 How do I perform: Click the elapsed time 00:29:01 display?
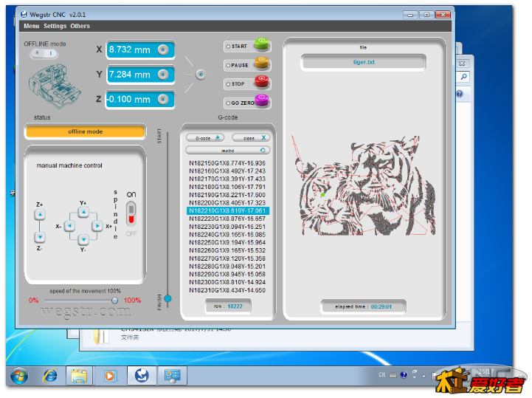(363, 306)
